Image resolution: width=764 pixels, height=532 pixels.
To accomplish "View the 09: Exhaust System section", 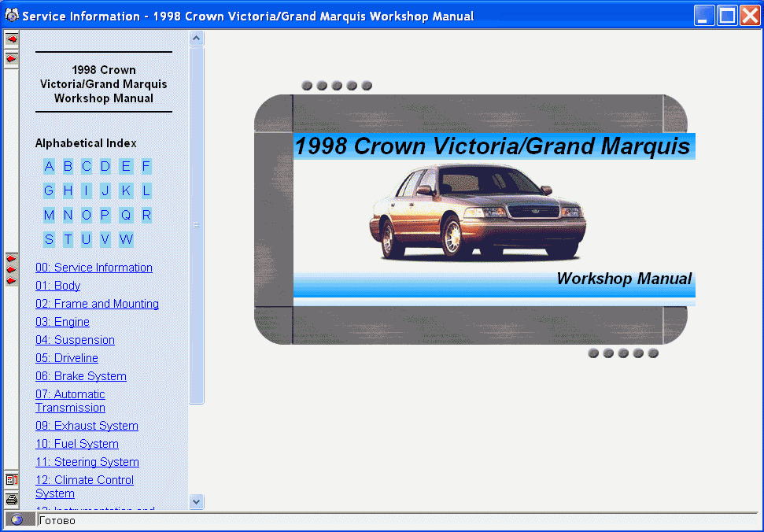I will (87, 425).
